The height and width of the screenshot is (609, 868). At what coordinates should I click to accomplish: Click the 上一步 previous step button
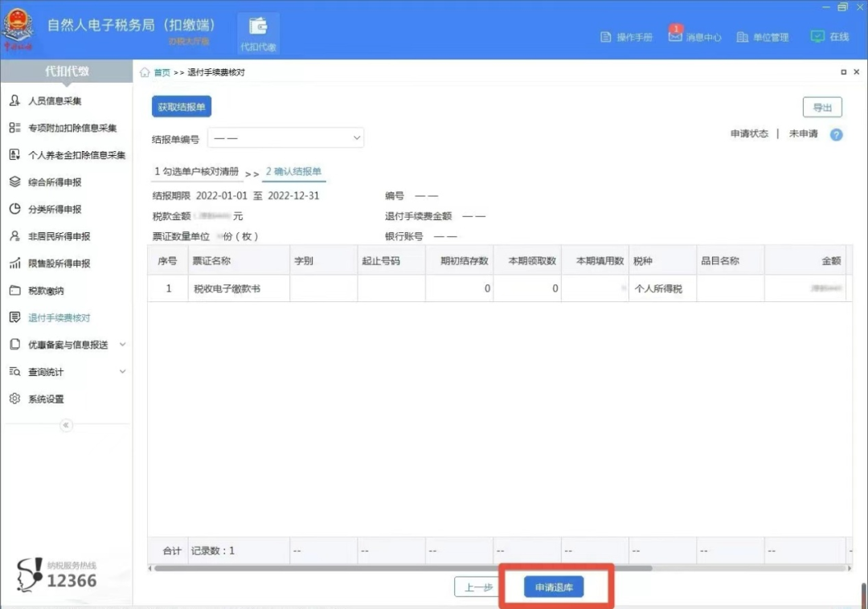pos(478,587)
